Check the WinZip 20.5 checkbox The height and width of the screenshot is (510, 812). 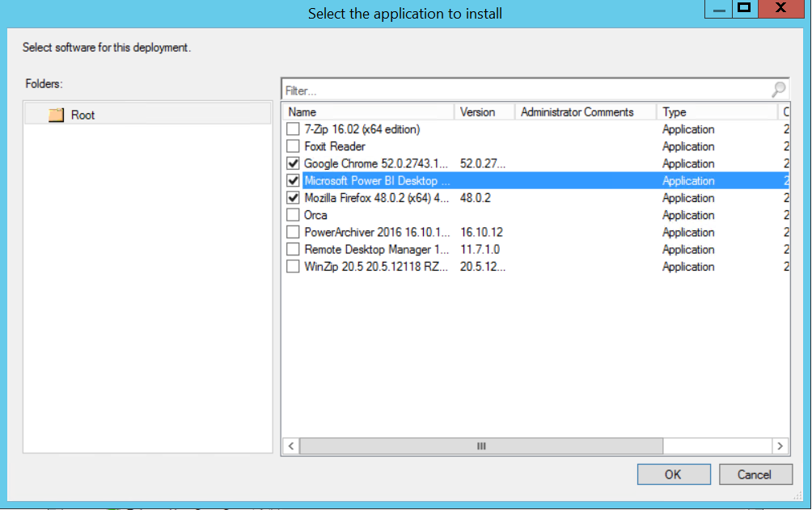293,267
